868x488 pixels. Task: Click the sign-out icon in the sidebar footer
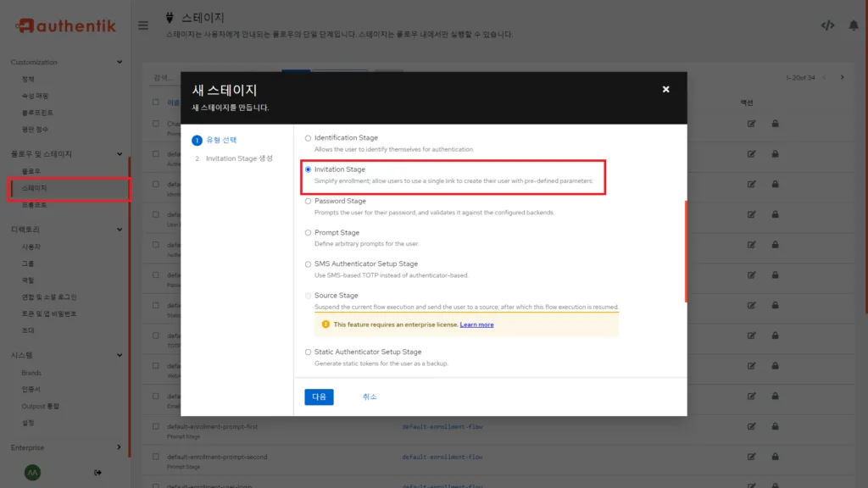pyautogui.click(x=97, y=472)
